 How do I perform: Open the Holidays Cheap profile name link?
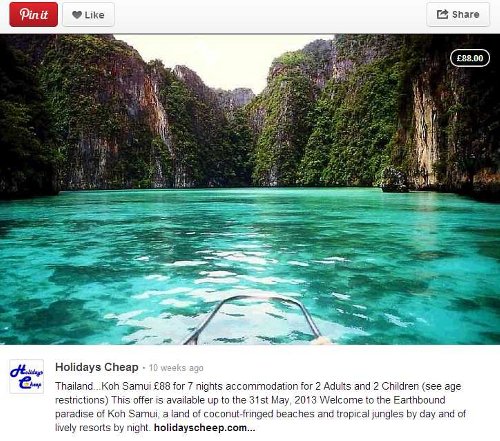coord(97,367)
